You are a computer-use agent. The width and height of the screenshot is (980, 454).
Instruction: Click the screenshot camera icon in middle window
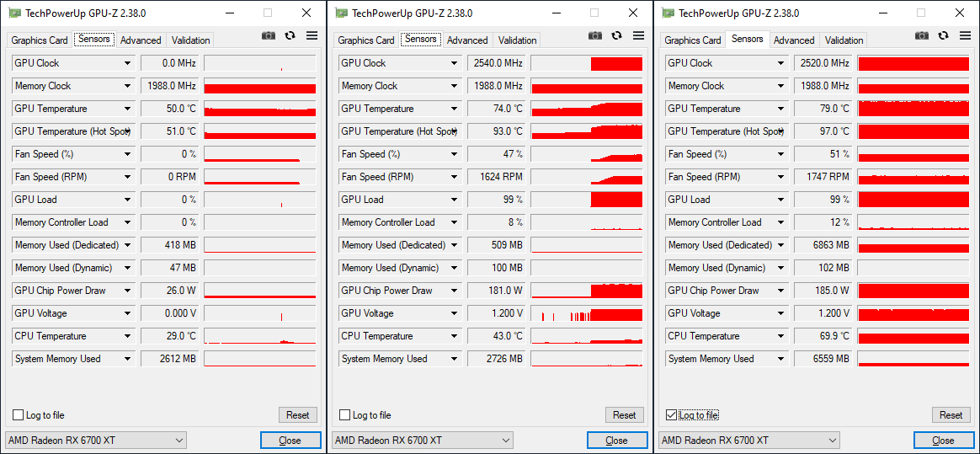[595, 35]
